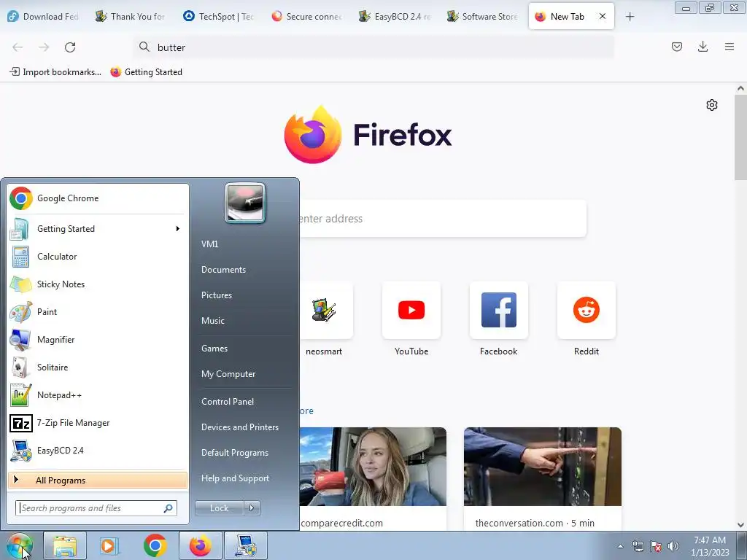
Task: Click the page vertical scrollbar thumb
Action: point(741,138)
